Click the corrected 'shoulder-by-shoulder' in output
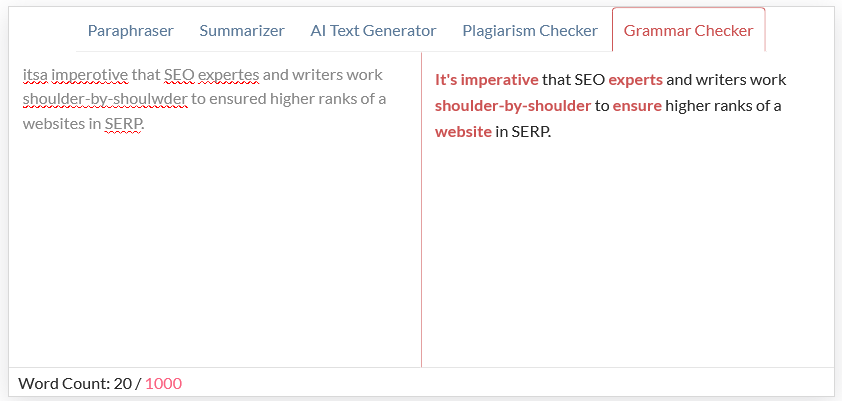 [513, 106]
